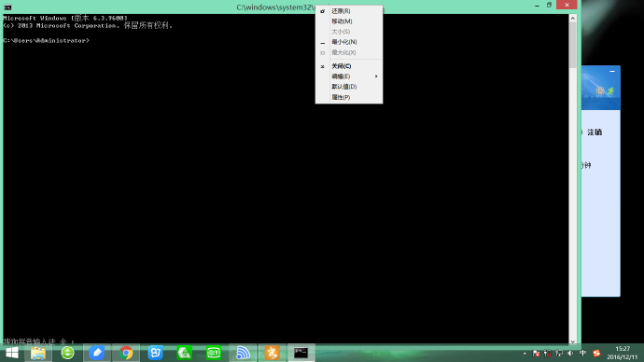Show hidden tray icons arrow
Viewport: 644px width, 362px height.
[x=525, y=353]
